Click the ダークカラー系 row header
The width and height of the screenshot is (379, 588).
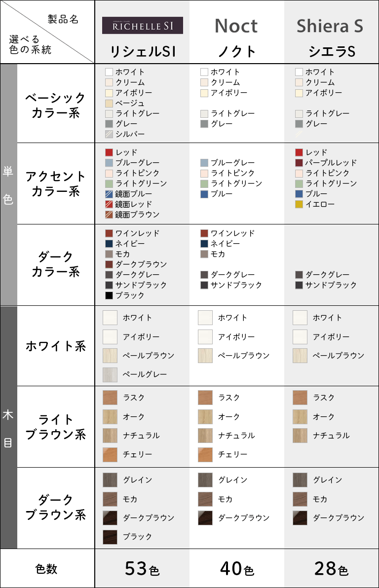(x=56, y=265)
